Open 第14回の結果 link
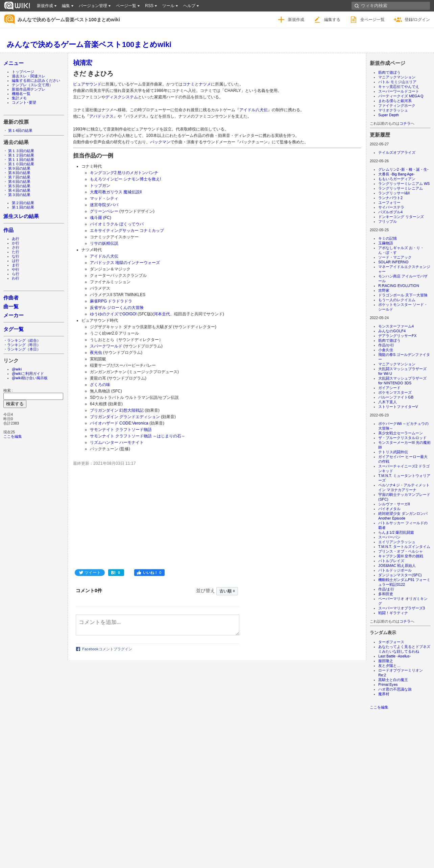434x868 pixels. click(20, 130)
